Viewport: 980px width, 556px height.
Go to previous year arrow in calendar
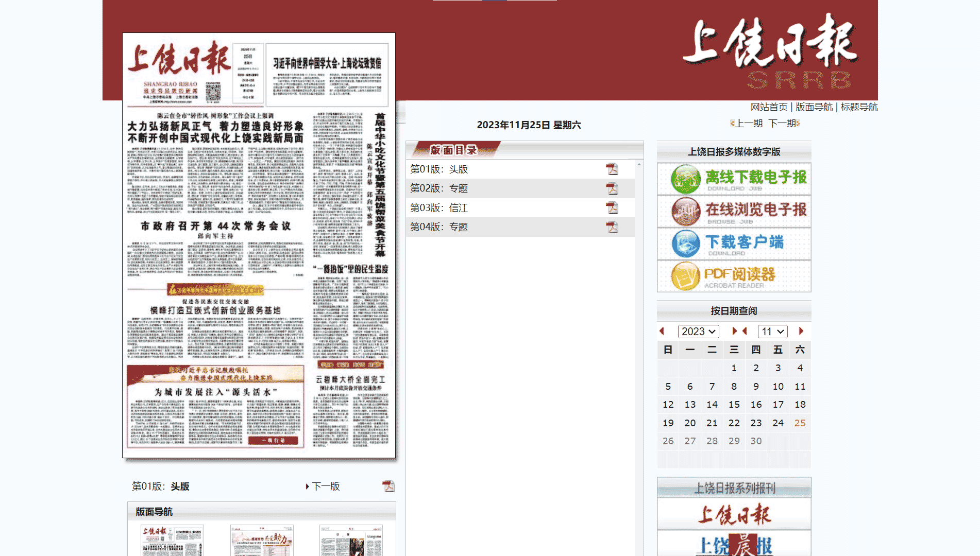662,331
